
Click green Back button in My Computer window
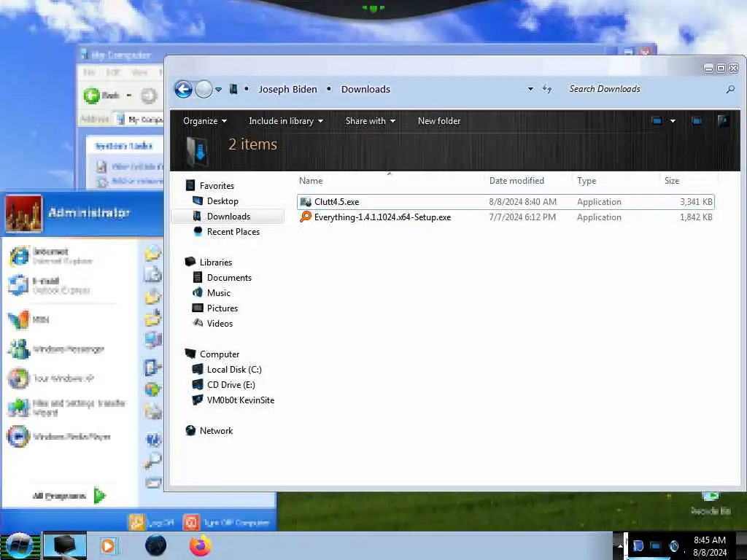[x=101, y=96]
